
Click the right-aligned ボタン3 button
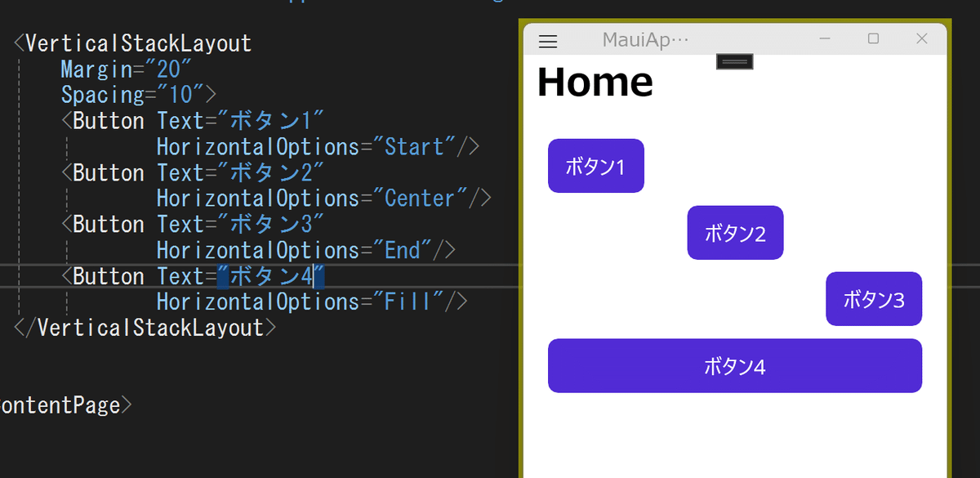pos(874,299)
